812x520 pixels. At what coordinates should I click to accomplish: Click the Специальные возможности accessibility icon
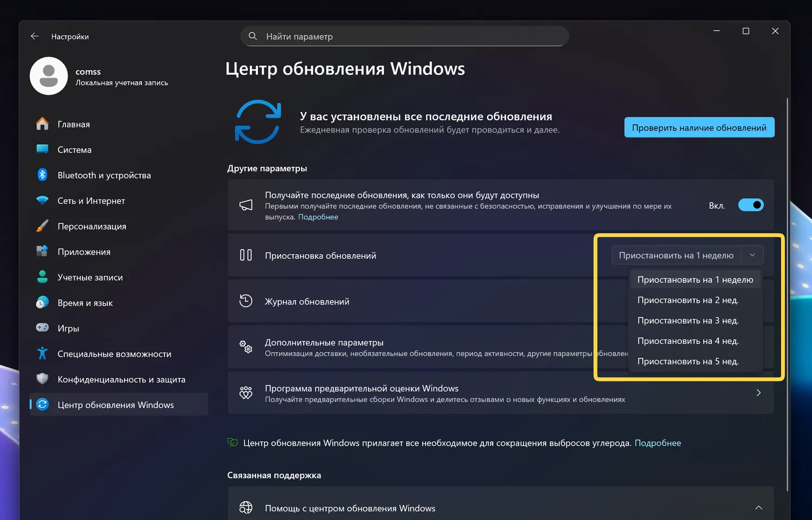pyautogui.click(x=42, y=354)
